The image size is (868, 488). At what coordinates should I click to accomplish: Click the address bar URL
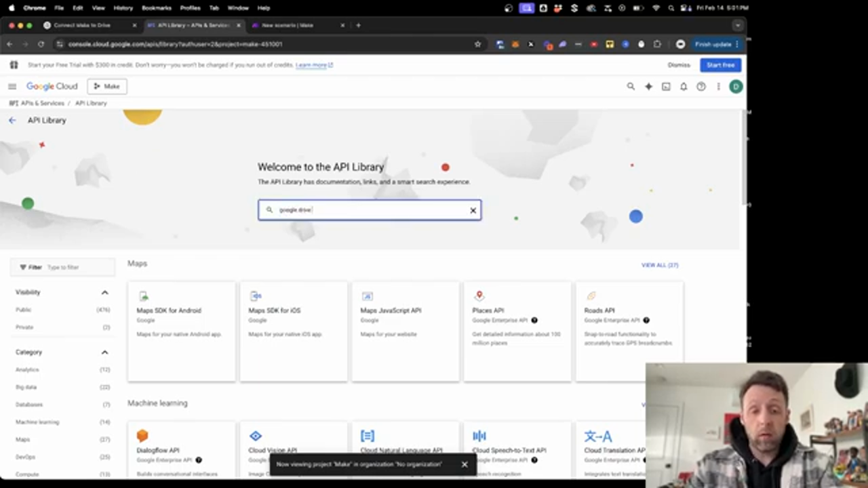(x=175, y=44)
